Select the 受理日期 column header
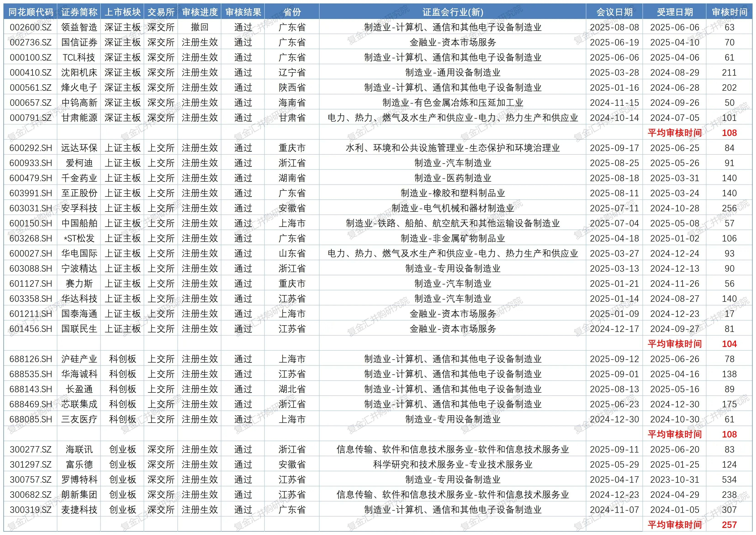Viewport: 756px width, 535px height. click(x=675, y=12)
